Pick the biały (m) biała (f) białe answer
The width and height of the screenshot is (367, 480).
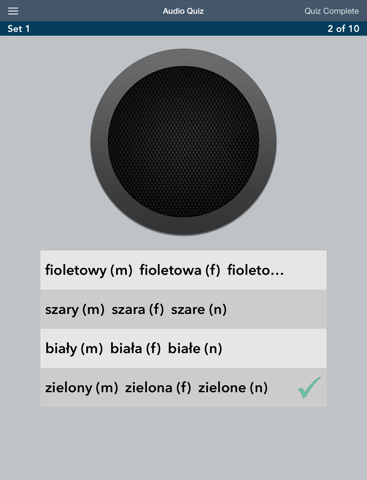(x=183, y=349)
